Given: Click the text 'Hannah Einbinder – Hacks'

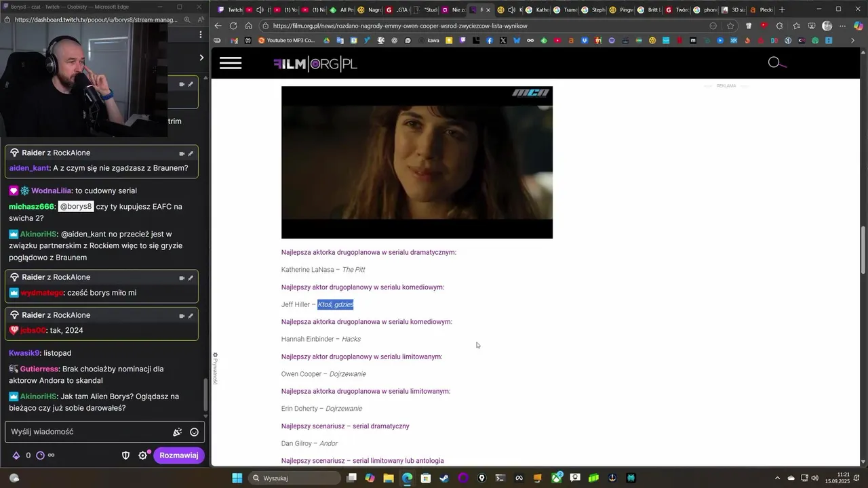Looking at the screenshot, I should pyautogui.click(x=321, y=339).
